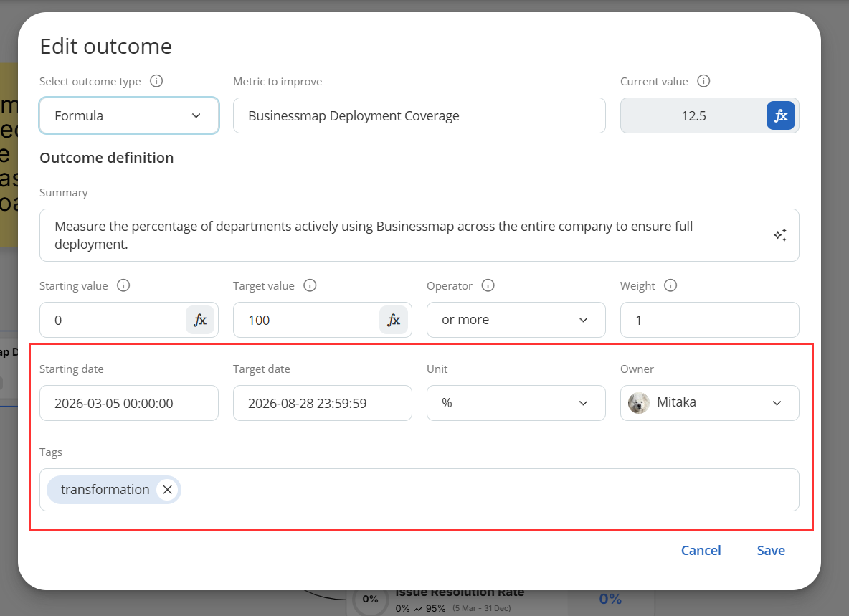Click the Weight input field
The width and height of the screenshot is (849, 616).
[x=709, y=320]
